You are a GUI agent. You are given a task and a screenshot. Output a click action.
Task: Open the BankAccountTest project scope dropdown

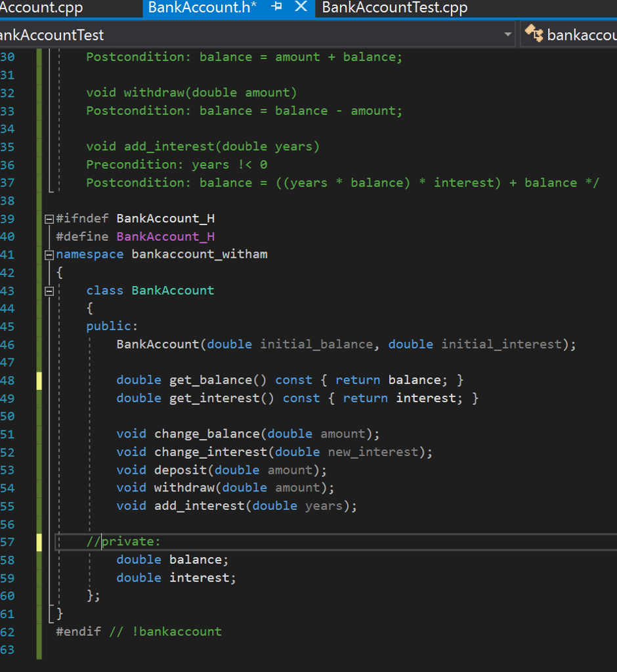coord(507,34)
